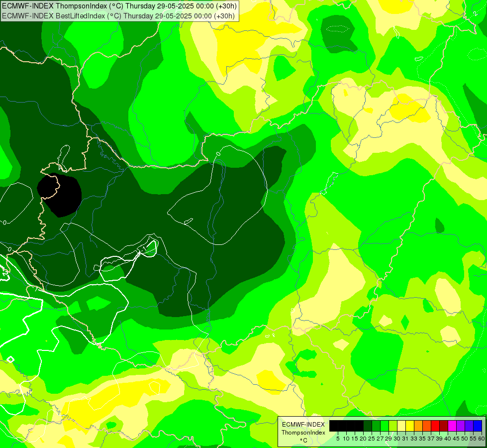The height and width of the screenshot is (448, 487).
Task: Select the dark green 20–25 legend swatch
Action: (x=368, y=426)
